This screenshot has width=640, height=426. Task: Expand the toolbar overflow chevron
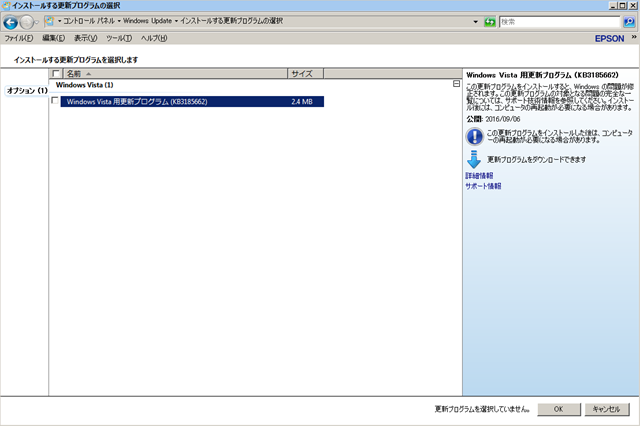(634, 37)
